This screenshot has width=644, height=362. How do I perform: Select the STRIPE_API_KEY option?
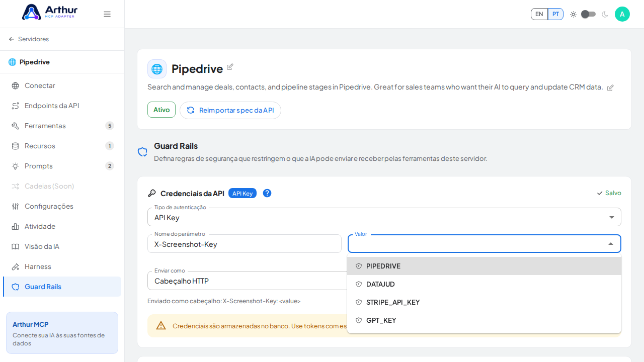(x=484, y=302)
